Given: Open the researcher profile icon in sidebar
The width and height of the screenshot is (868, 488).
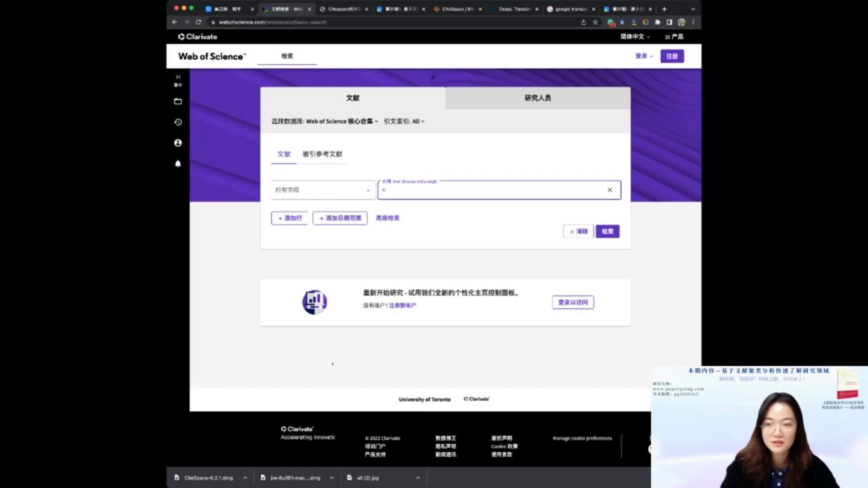Looking at the screenshot, I should click(x=178, y=143).
